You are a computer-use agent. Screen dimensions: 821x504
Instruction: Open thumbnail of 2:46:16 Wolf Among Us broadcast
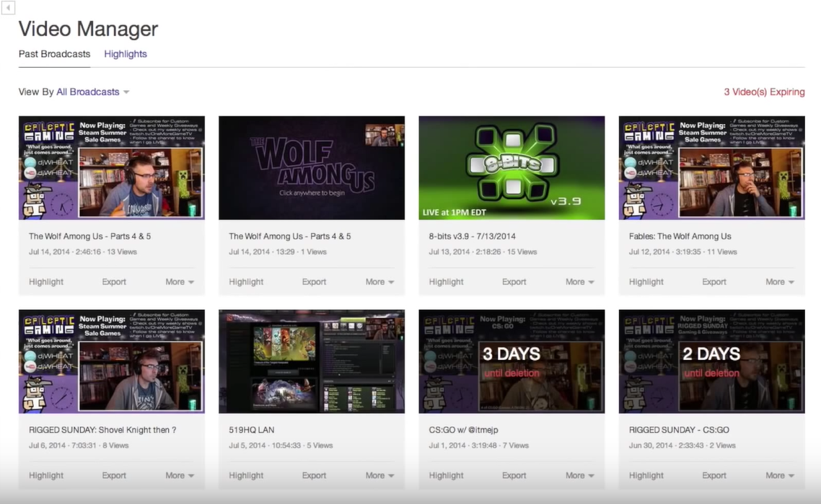click(x=112, y=167)
